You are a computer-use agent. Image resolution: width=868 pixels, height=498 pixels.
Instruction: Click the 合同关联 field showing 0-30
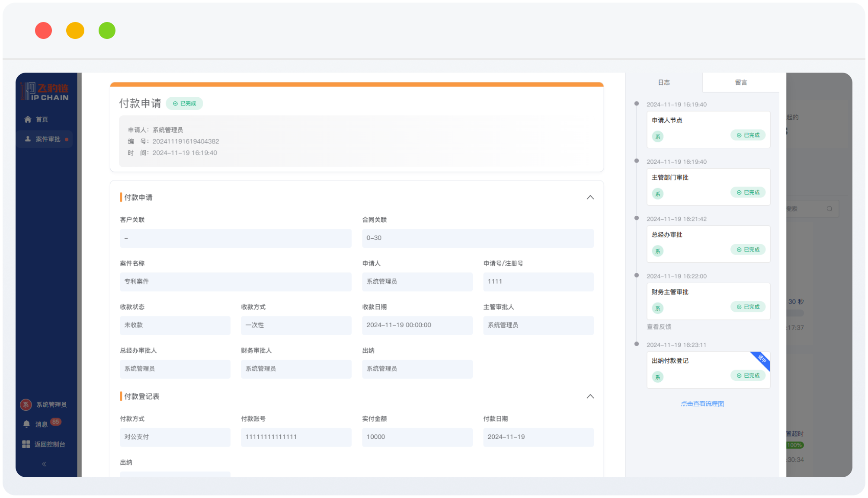477,238
